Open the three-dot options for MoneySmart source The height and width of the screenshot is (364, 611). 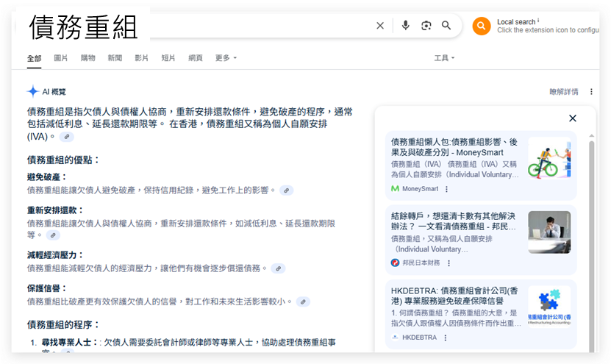tap(446, 189)
